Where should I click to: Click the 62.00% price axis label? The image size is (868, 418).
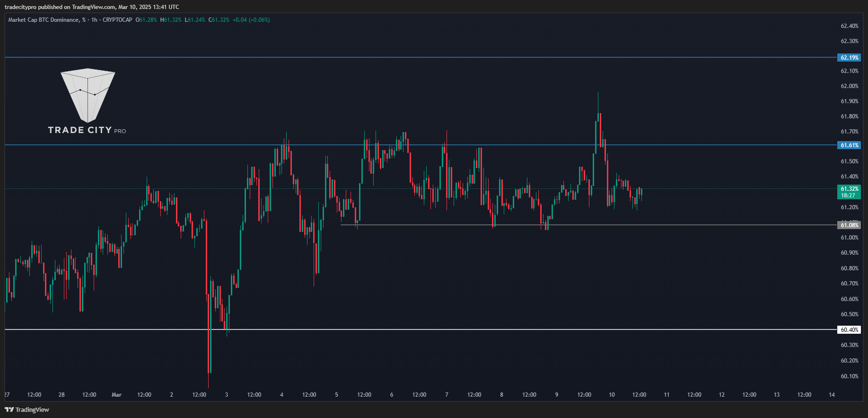point(850,86)
